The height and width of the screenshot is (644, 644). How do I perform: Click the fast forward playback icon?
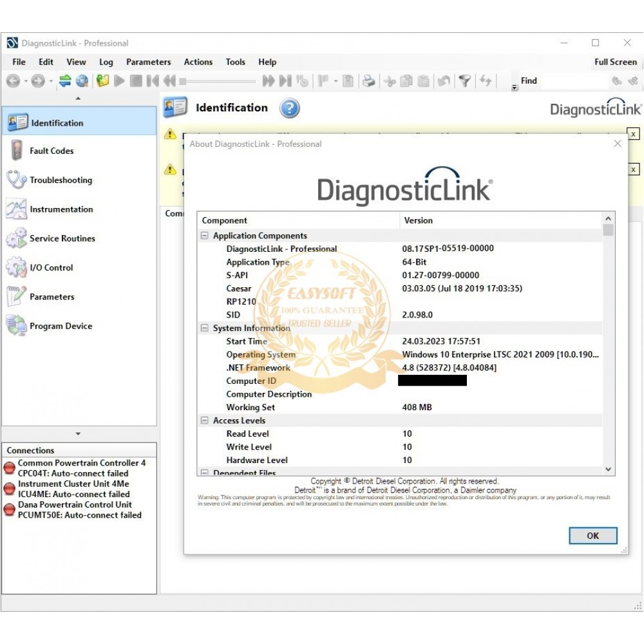268,81
